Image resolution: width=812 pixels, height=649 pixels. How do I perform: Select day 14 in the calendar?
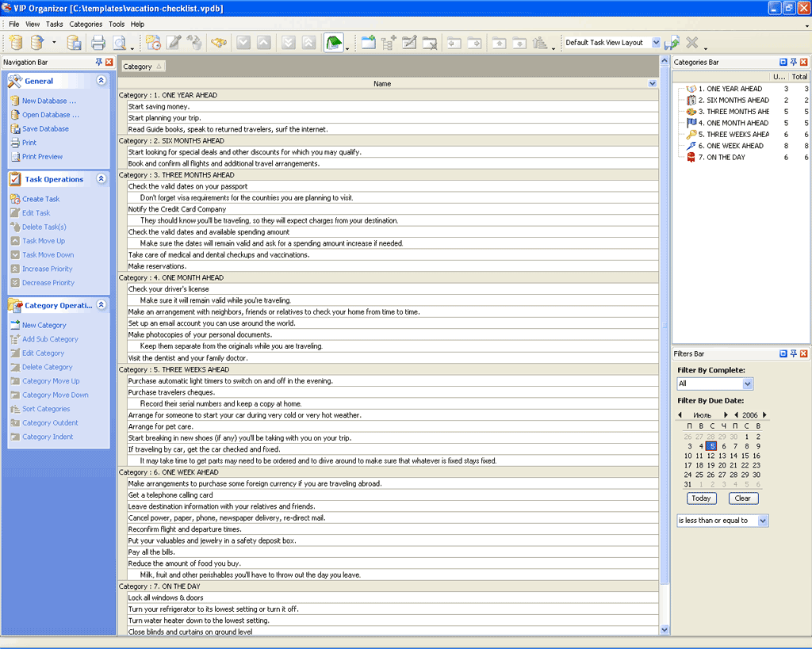pos(734,456)
